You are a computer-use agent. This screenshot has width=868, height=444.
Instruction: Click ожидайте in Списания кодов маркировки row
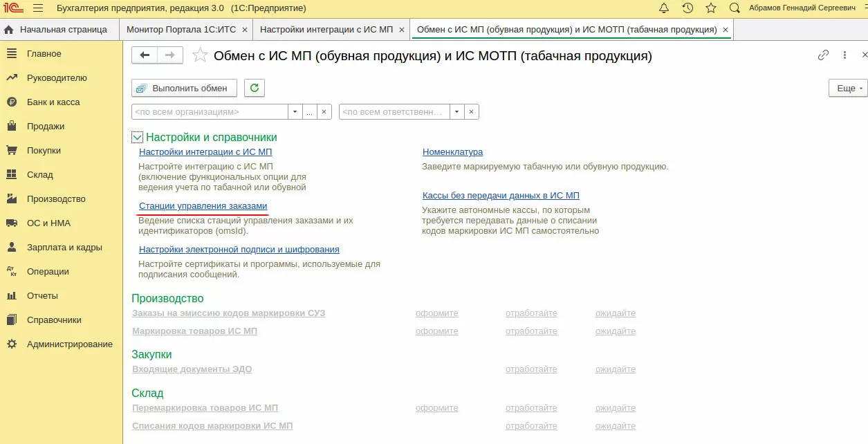click(616, 426)
